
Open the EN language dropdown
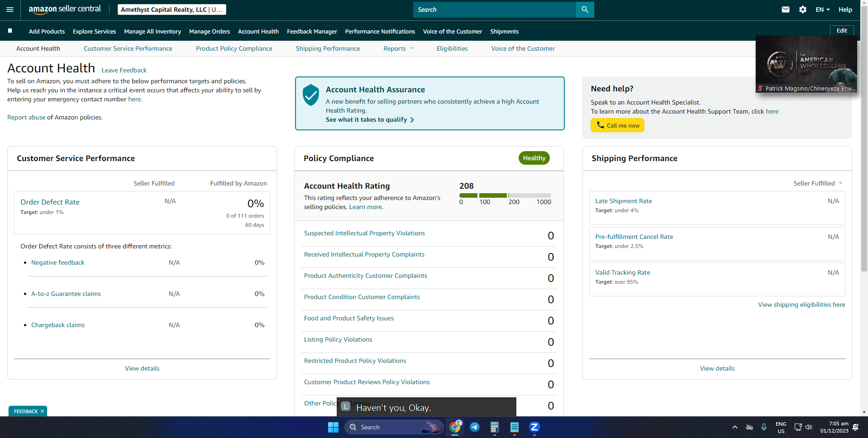[823, 10]
